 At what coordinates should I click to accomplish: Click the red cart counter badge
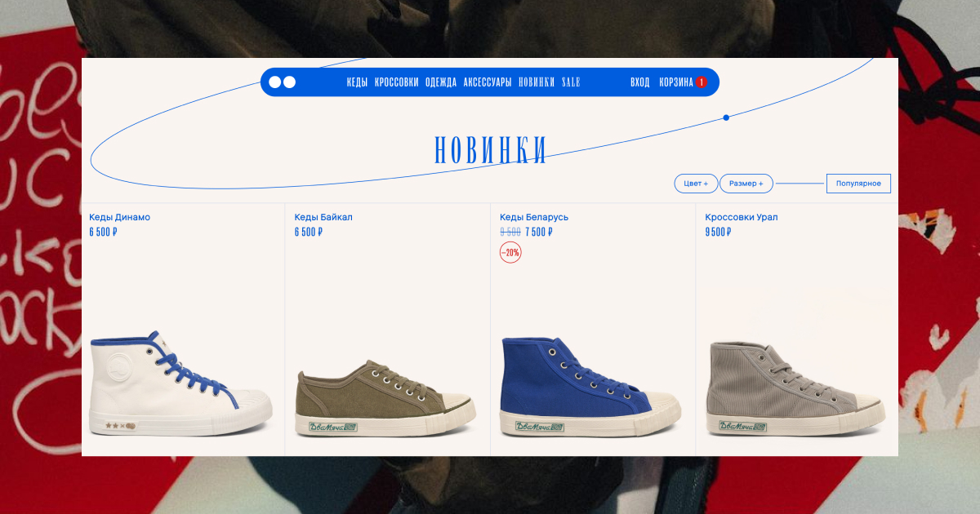(701, 82)
